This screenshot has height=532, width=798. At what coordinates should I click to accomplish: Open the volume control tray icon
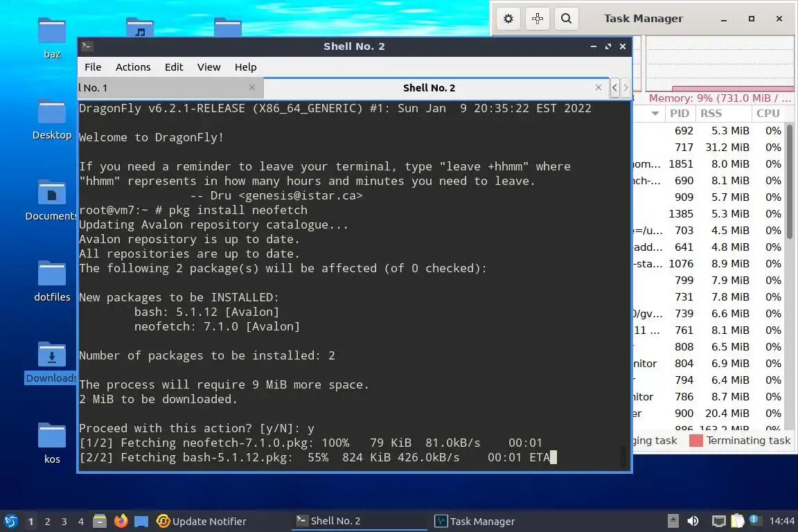click(x=693, y=521)
